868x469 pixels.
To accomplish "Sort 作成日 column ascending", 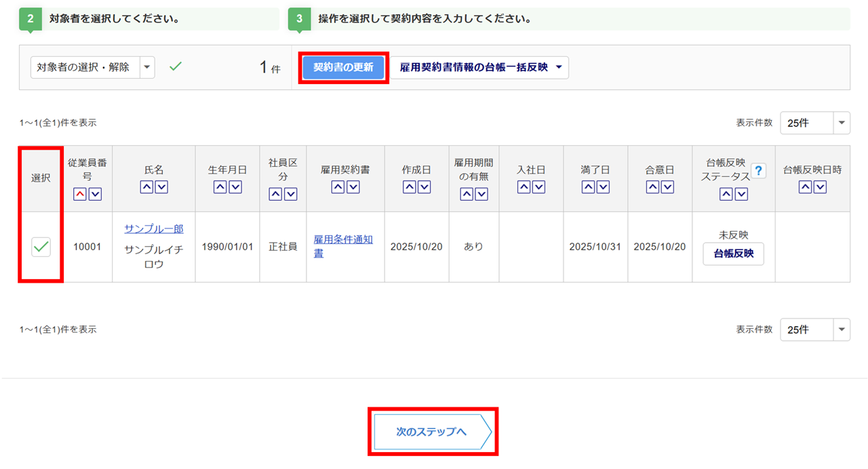I will click(409, 188).
